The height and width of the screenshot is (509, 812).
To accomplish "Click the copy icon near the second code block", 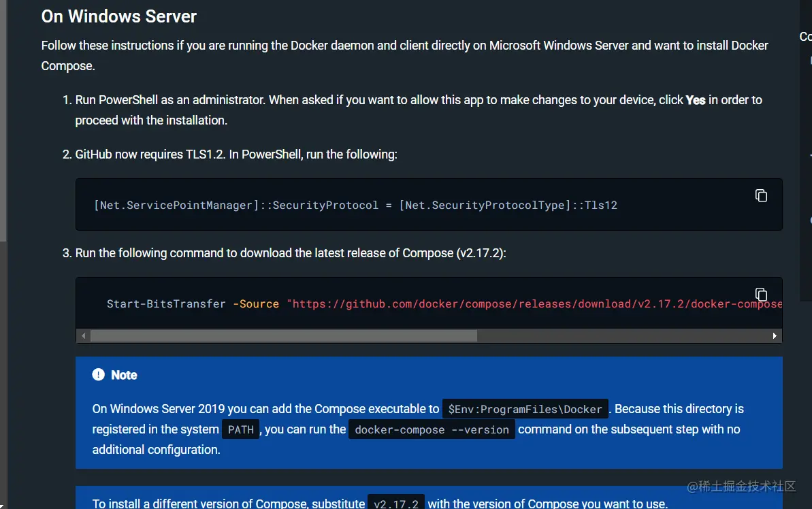I will pyautogui.click(x=760, y=294).
